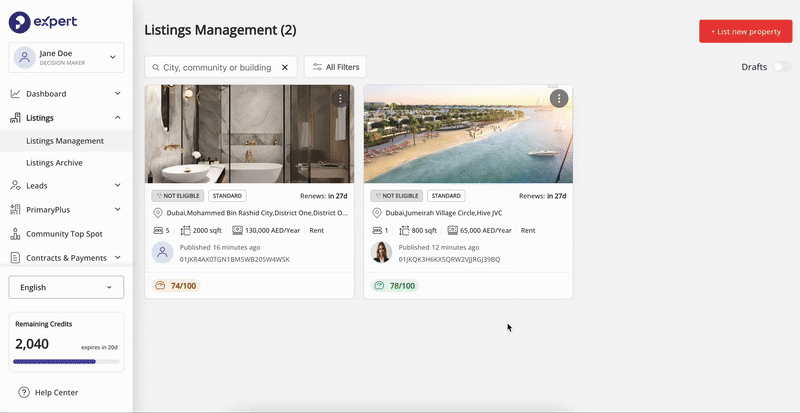Click listing ID 01JKQK3H6KX5QRW2VJJRGJ39BQ

[x=449, y=259]
